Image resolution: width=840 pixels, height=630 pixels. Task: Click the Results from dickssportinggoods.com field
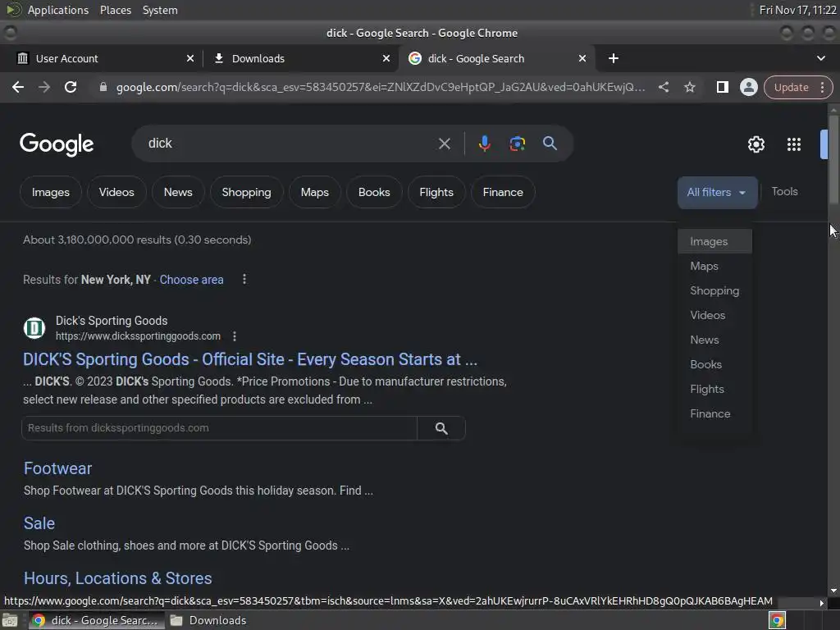tap(219, 428)
